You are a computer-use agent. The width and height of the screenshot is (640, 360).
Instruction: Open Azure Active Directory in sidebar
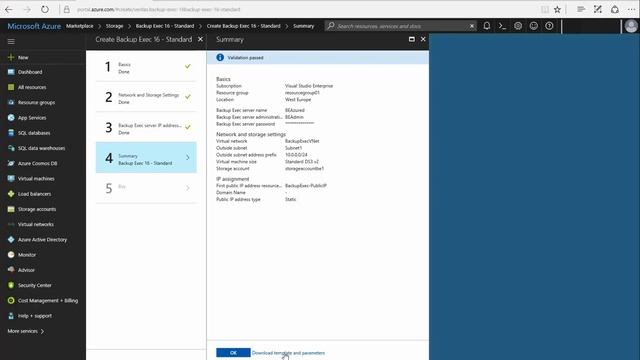pos(43,240)
